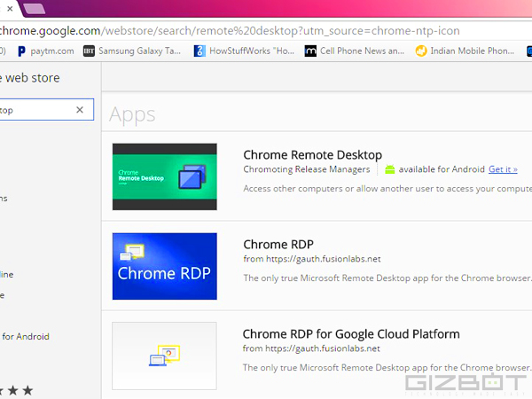Click the Chrome Remote Desktop title

312,155
